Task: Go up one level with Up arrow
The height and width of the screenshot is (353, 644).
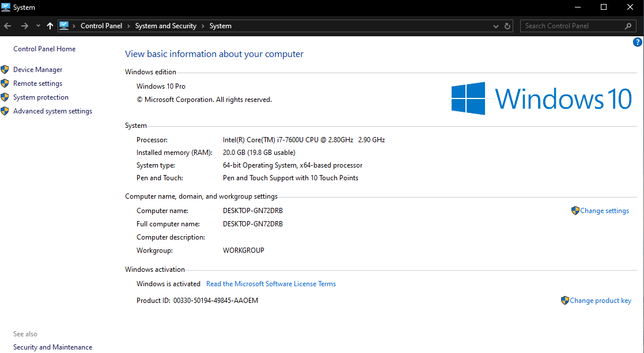Action: tap(50, 26)
